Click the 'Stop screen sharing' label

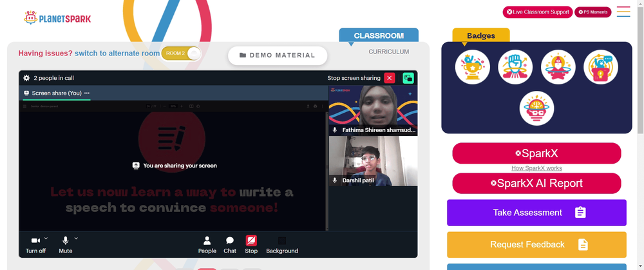click(354, 78)
